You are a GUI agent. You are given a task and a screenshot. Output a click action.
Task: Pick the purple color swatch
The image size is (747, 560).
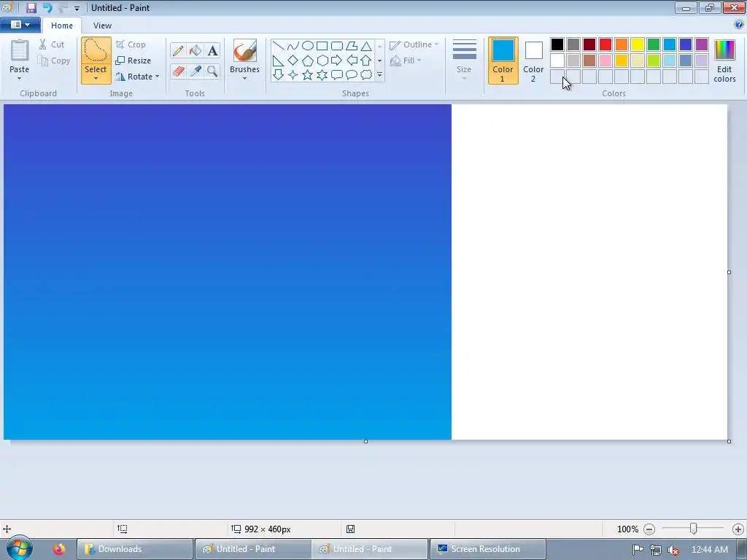pyautogui.click(x=702, y=44)
